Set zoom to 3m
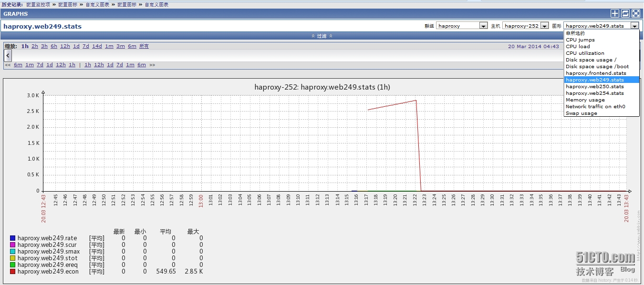644x285 pixels. pyautogui.click(x=121, y=46)
